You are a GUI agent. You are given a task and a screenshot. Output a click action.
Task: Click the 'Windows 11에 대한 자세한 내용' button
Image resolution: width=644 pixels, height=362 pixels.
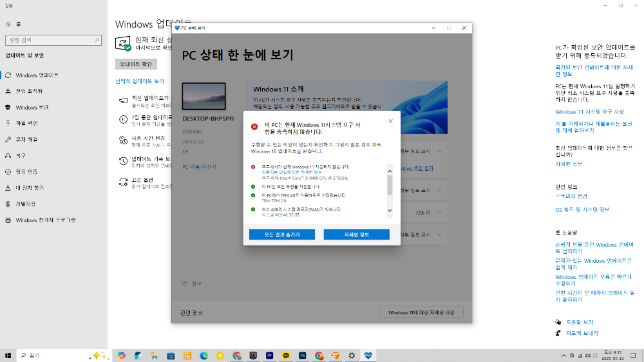(x=421, y=312)
